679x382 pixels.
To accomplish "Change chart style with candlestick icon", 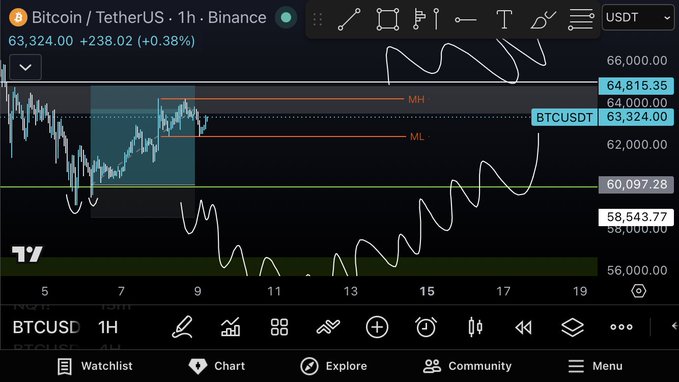I will [475, 327].
